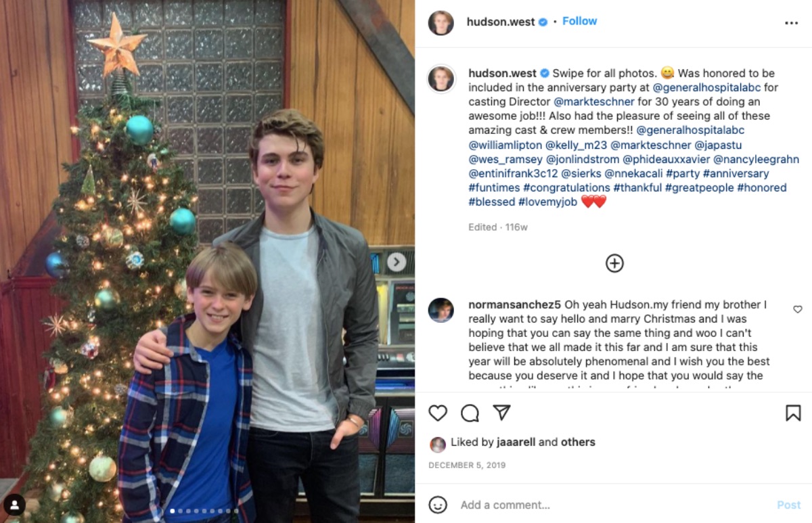View tagged people icon on photo
This screenshot has width=812, height=523.
[x=14, y=504]
